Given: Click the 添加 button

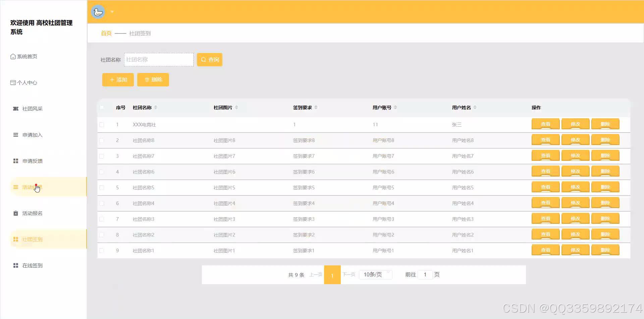Looking at the screenshot, I should 118,80.
